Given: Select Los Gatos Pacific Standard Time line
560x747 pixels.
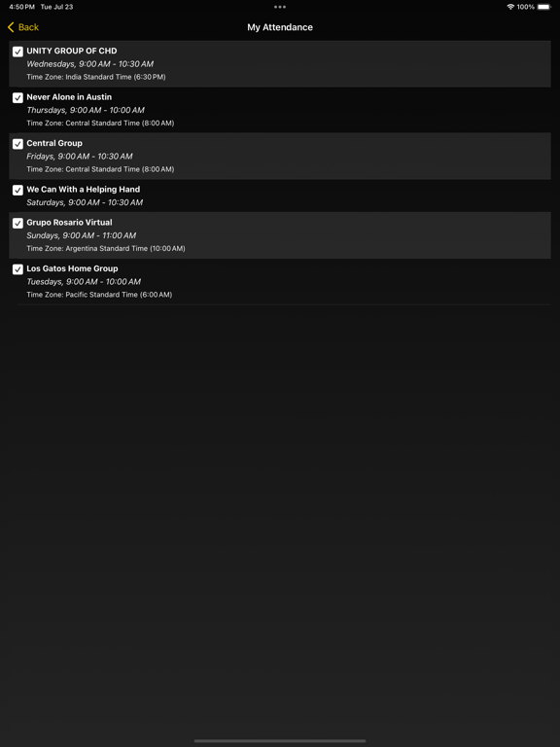Looking at the screenshot, I should coord(99,295).
